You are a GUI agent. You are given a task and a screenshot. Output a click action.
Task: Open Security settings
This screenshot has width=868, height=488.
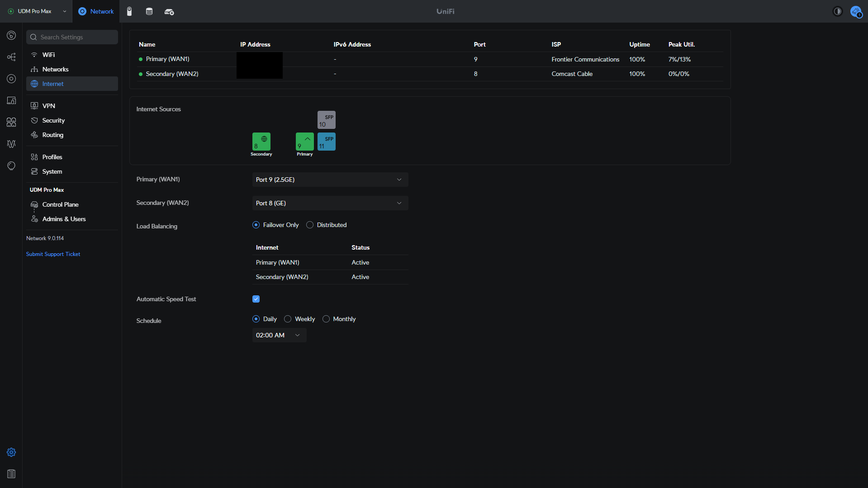tap(72, 120)
